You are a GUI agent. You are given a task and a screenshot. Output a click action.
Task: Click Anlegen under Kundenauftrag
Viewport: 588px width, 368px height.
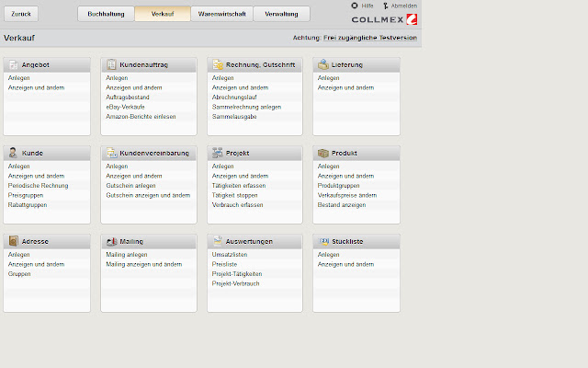coord(117,77)
